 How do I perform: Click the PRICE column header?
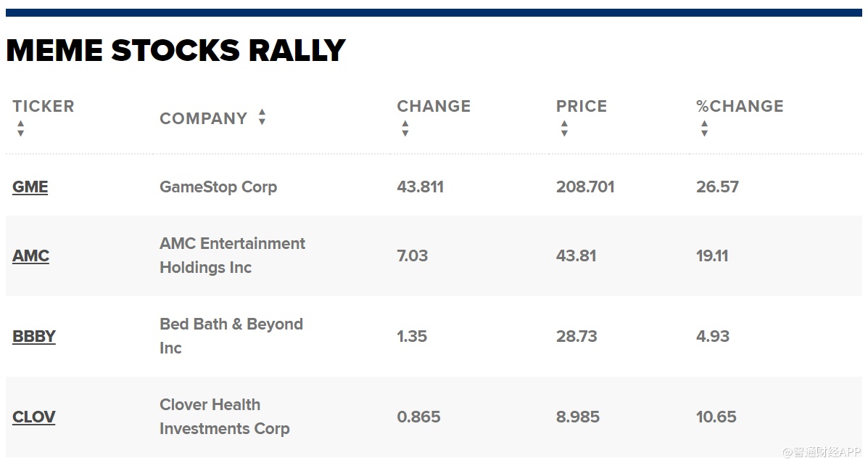click(582, 106)
